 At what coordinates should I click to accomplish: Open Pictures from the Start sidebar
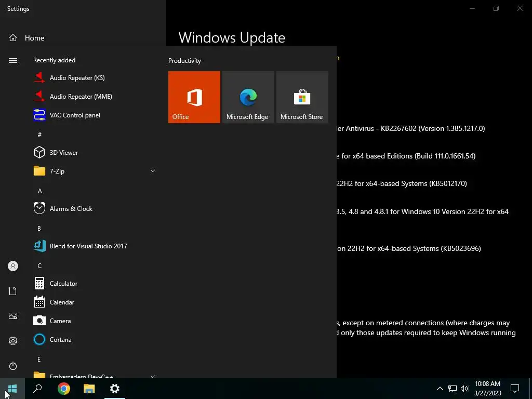click(x=13, y=316)
